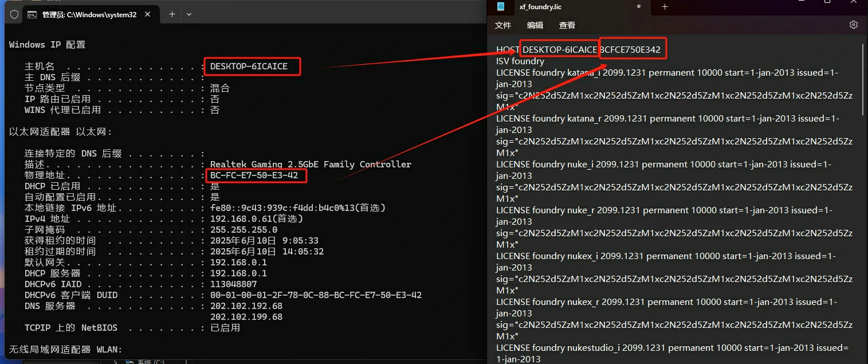Image resolution: width=868 pixels, height=364 pixels.
Task: Click the 否 value of IP 路由已启用
Action: coord(215,99)
